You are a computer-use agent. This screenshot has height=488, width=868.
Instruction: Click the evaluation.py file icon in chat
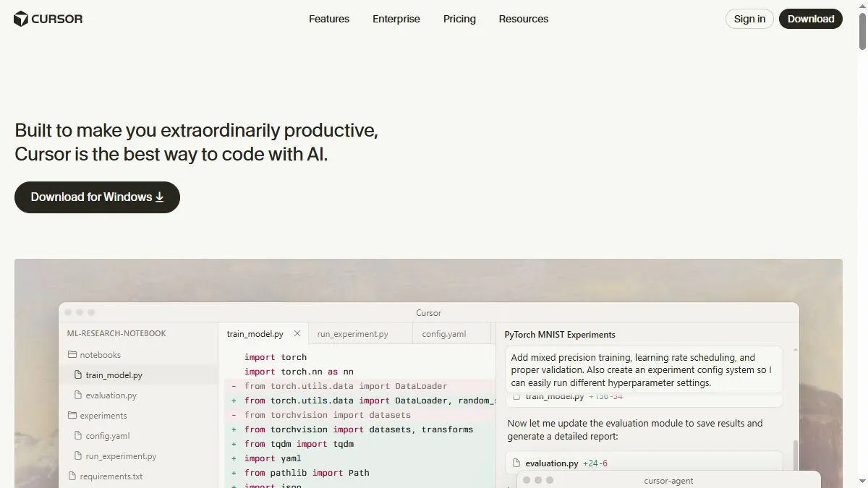point(516,463)
